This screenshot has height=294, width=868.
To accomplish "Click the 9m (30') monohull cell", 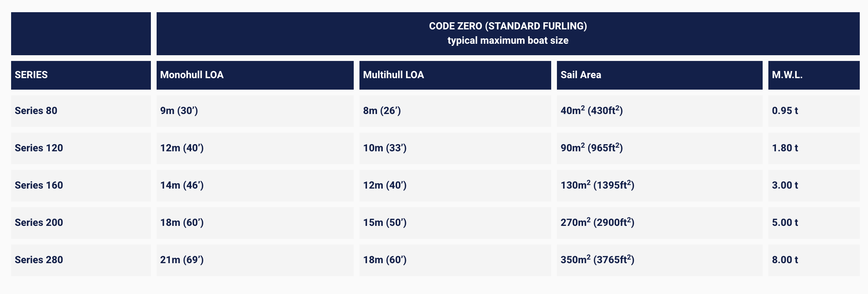I will pos(179,111).
